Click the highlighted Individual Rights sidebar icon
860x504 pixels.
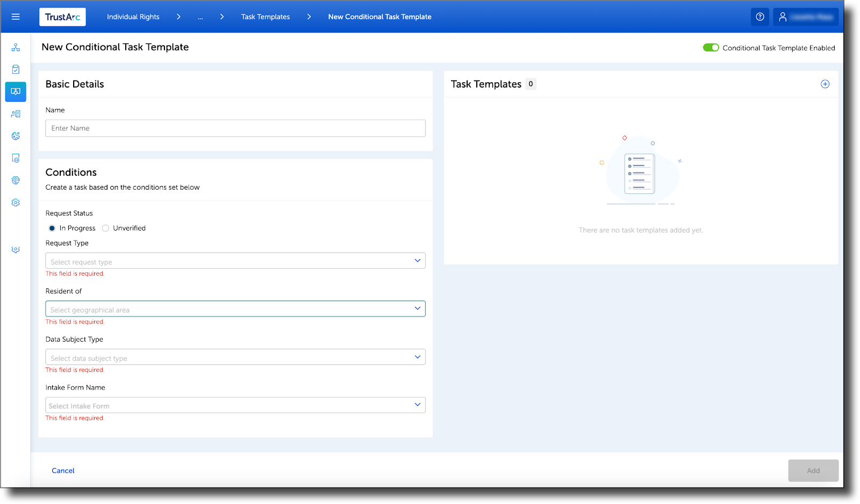point(16,91)
